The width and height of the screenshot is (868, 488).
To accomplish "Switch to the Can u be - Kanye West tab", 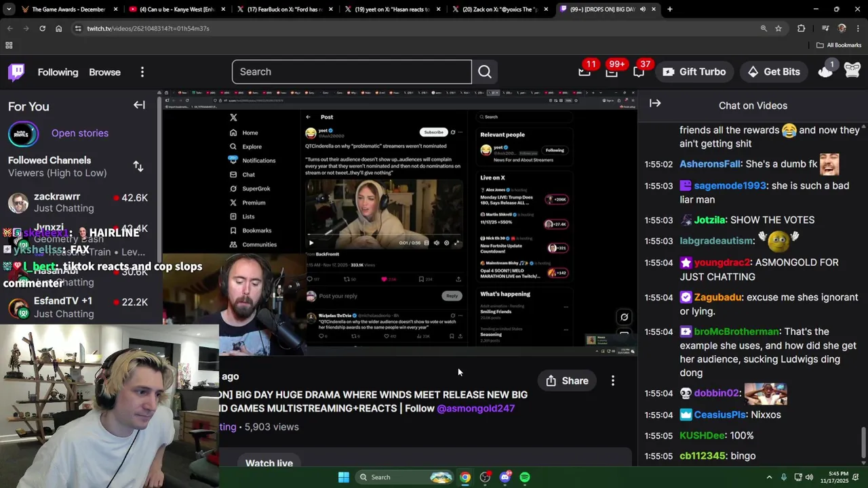I will 176,9.
